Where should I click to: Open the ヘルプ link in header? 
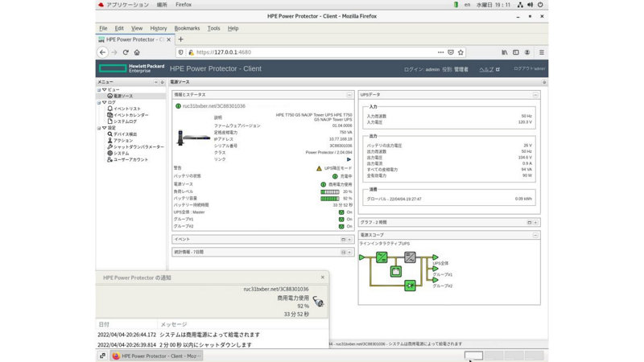click(489, 69)
